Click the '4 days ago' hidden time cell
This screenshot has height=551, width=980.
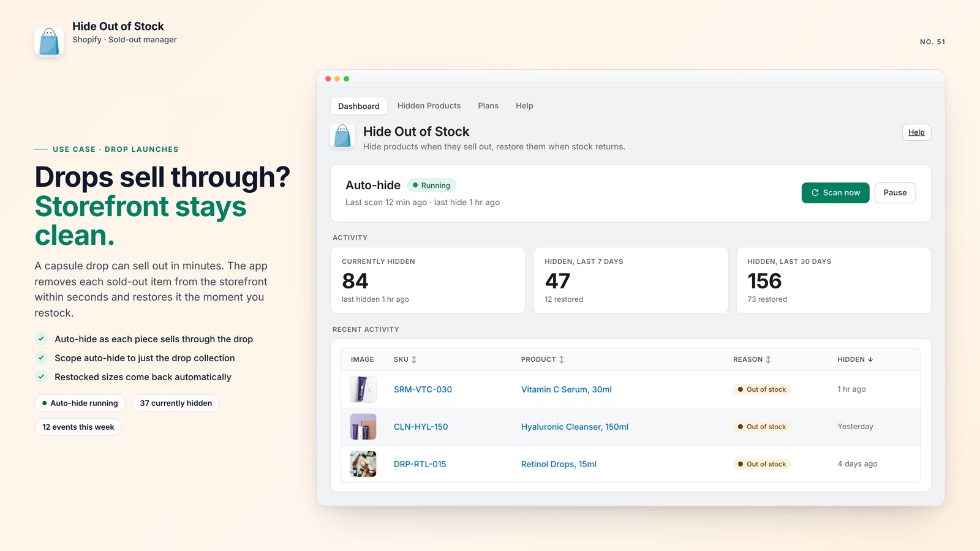coord(858,464)
